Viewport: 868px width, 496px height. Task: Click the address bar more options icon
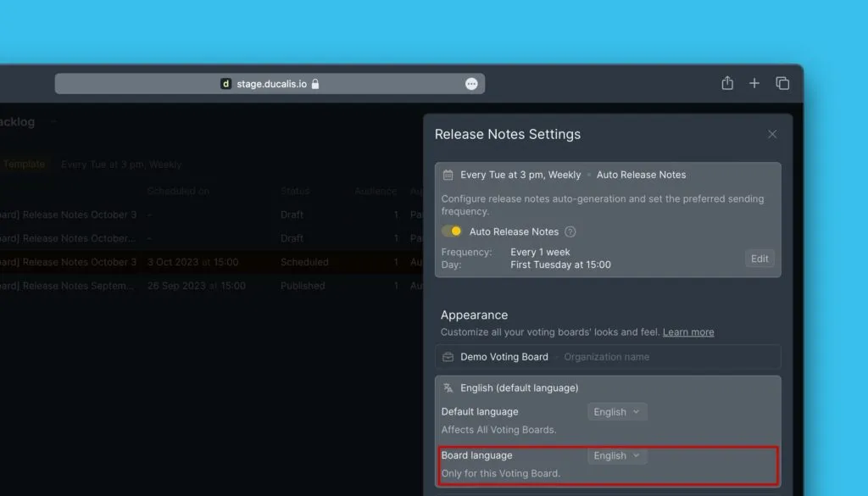pos(471,84)
